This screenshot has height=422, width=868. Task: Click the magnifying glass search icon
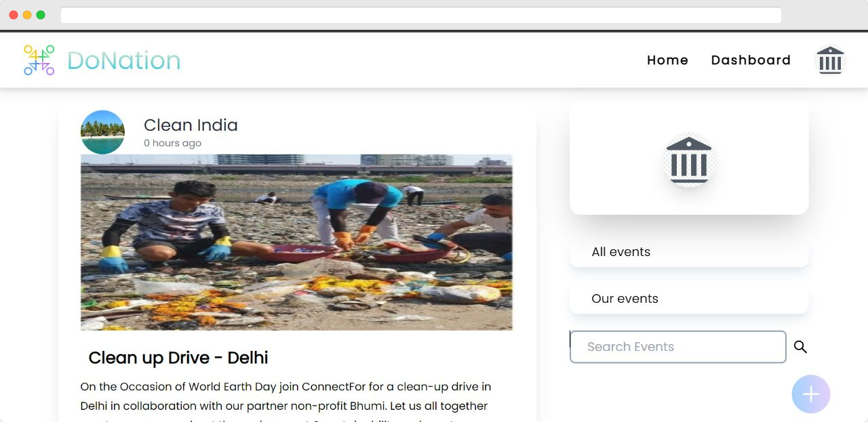point(800,347)
